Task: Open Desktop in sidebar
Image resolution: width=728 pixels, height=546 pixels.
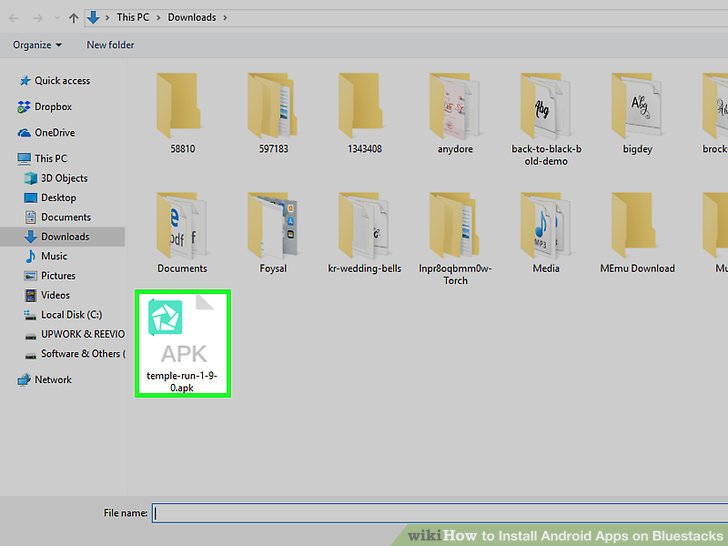Action: (x=58, y=198)
